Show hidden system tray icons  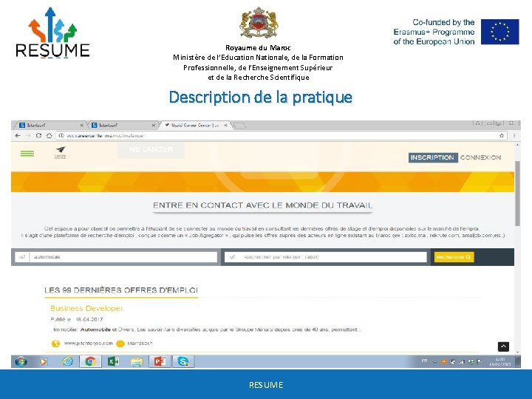point(434,361)
